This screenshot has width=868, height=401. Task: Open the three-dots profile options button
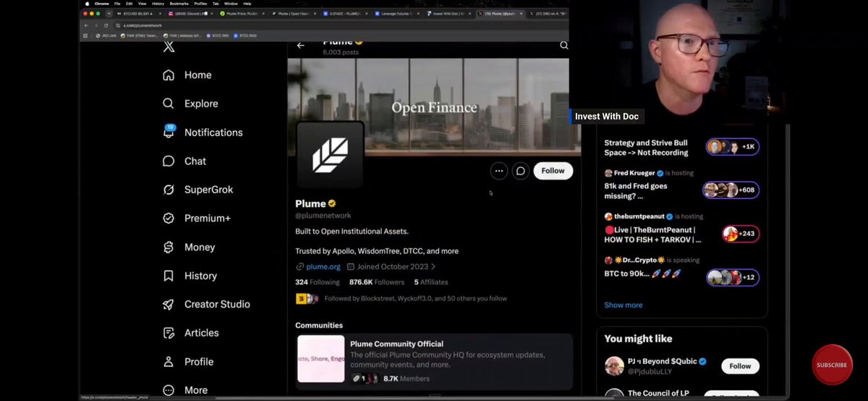[x=498, y=171]
